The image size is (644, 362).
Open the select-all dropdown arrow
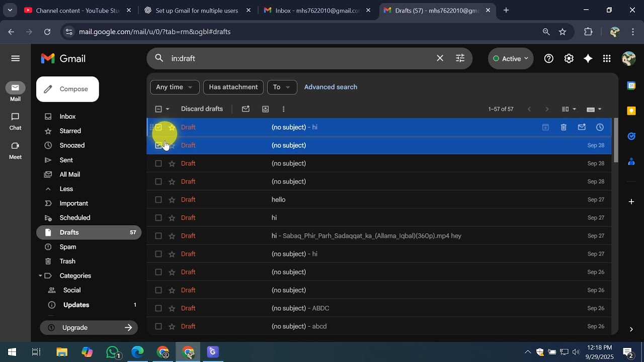click(168, 109)
